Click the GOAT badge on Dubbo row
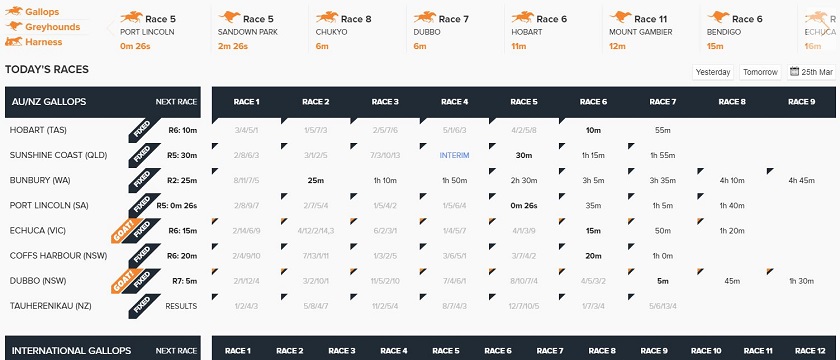This screenshot has width=840, height=360. (126, 281)
